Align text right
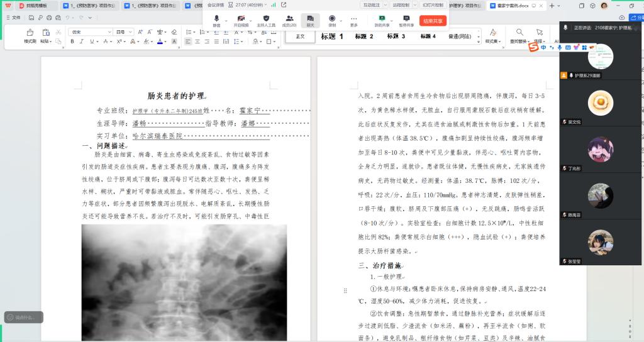This screenshot has width=644, height=342. pos(207,41)
